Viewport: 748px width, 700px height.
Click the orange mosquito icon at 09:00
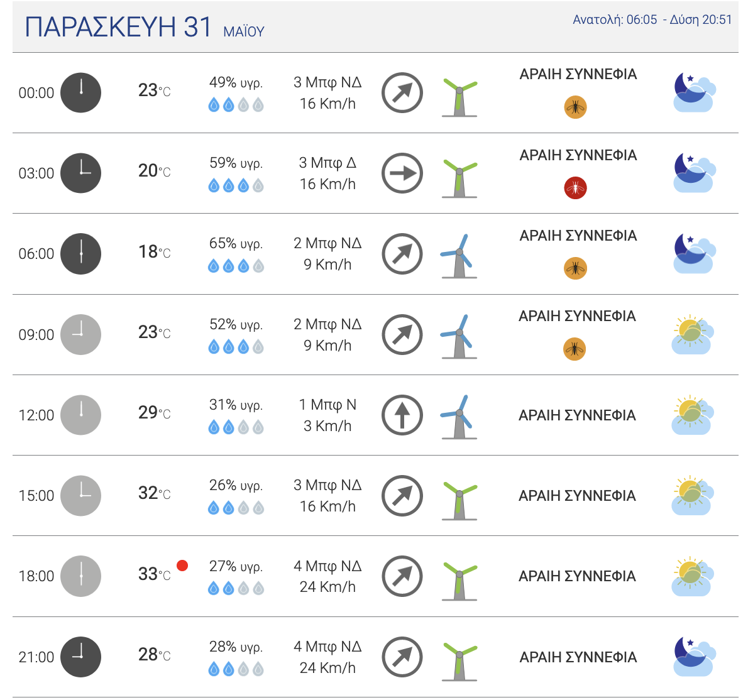coord(575,349)
